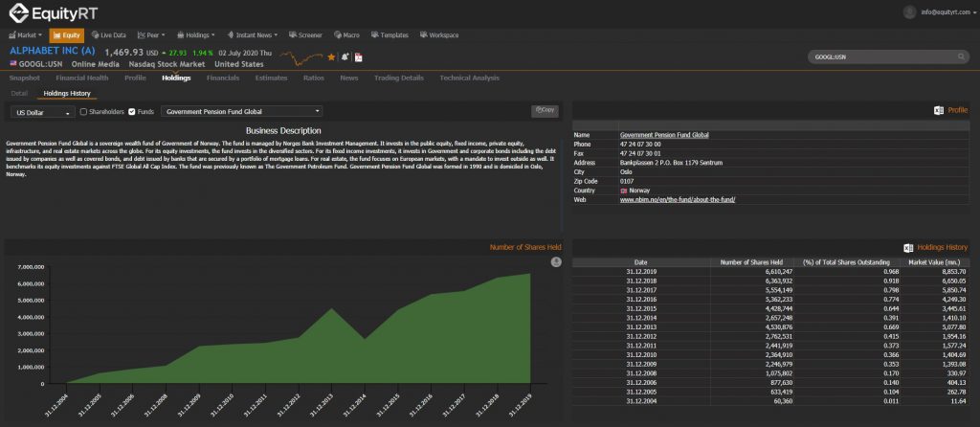Export Profile table to Excel

[939, 110]
